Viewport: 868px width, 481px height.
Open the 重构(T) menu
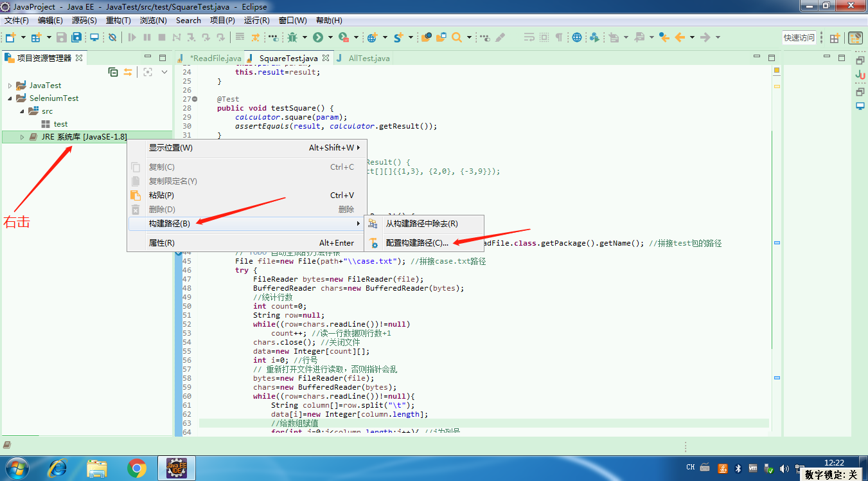pyautogui.click(x=118, y=21)
